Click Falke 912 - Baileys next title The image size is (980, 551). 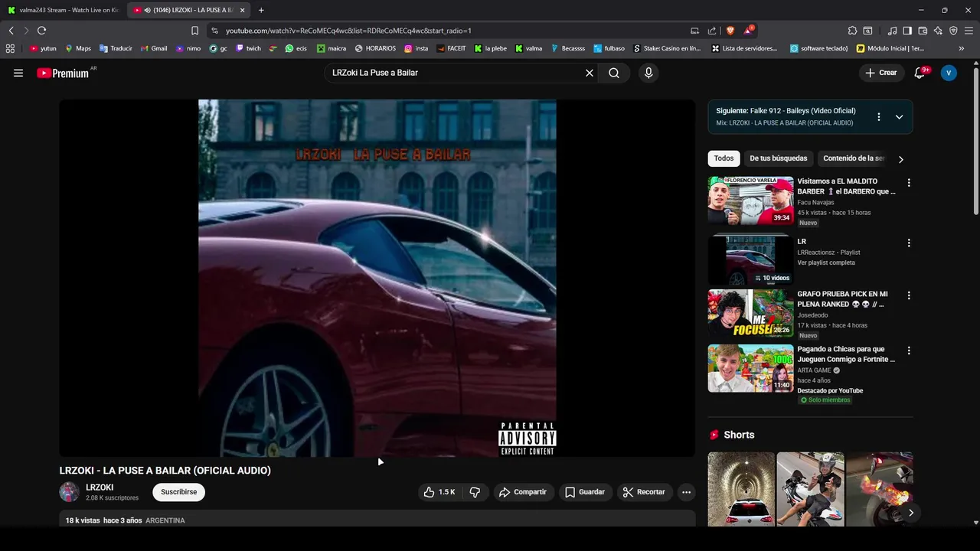coord(802,111)
